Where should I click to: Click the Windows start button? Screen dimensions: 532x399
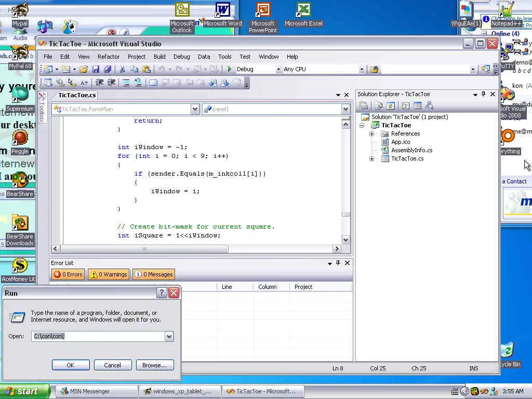point(24,391)
